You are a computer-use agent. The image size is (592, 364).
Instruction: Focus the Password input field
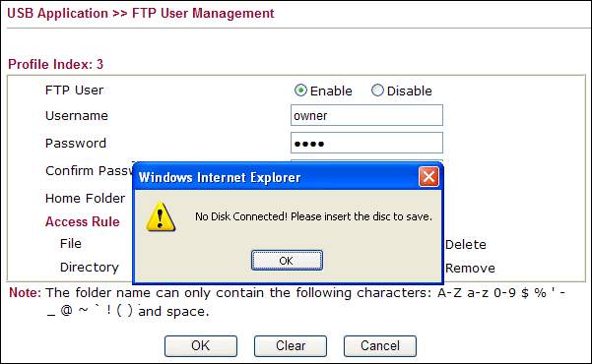(366, 143)
